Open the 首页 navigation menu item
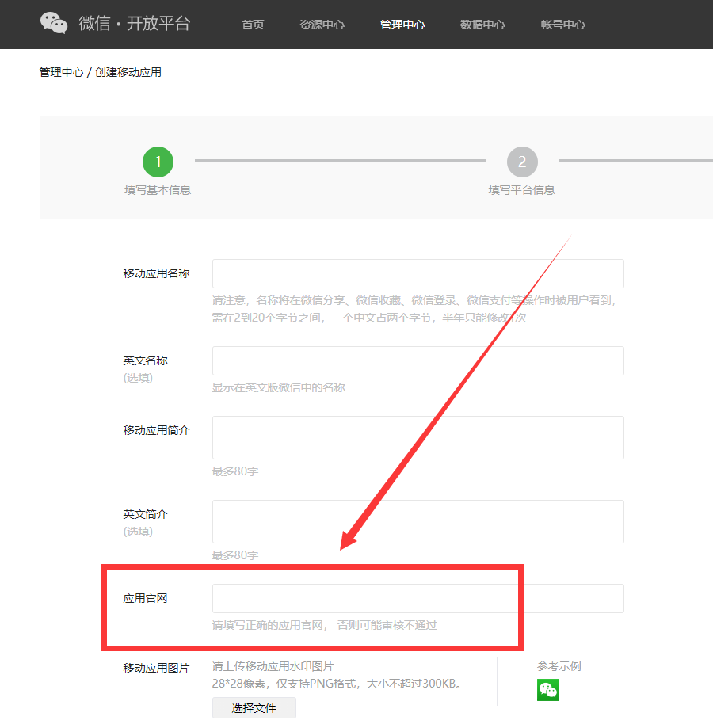This screenshot has width=713, height=728. [253, 25]
